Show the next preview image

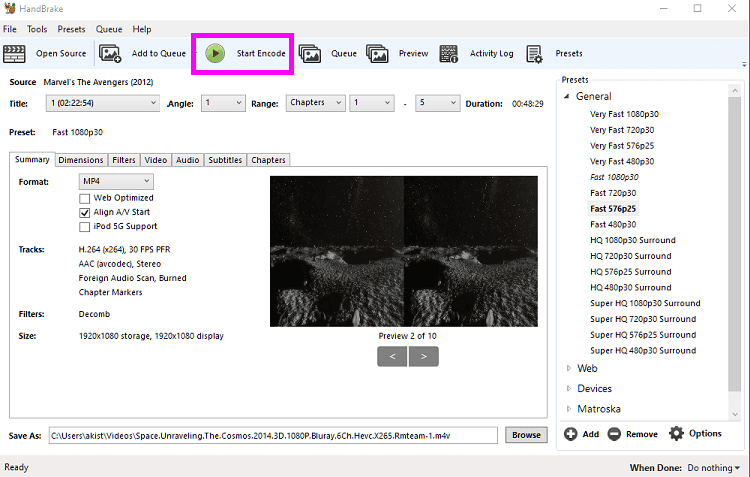[424, 356]
